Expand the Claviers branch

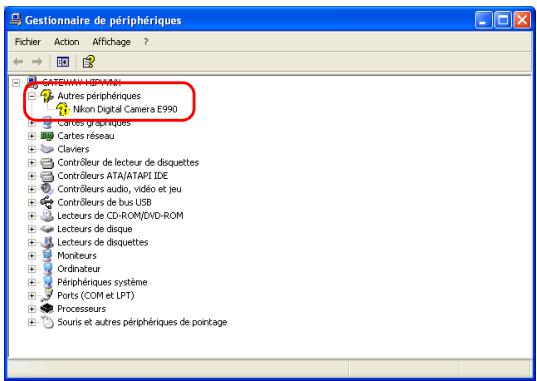(32, 149)
